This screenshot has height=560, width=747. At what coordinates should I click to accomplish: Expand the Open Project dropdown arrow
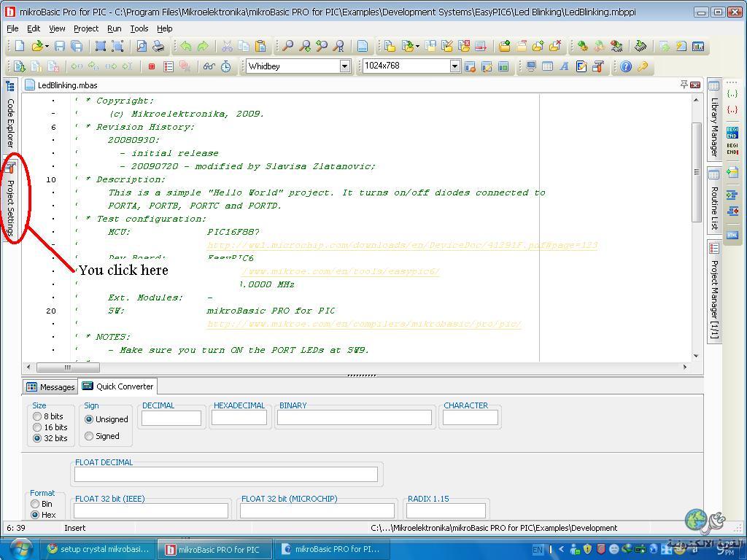pyautogui.click(x=418, y=46)
